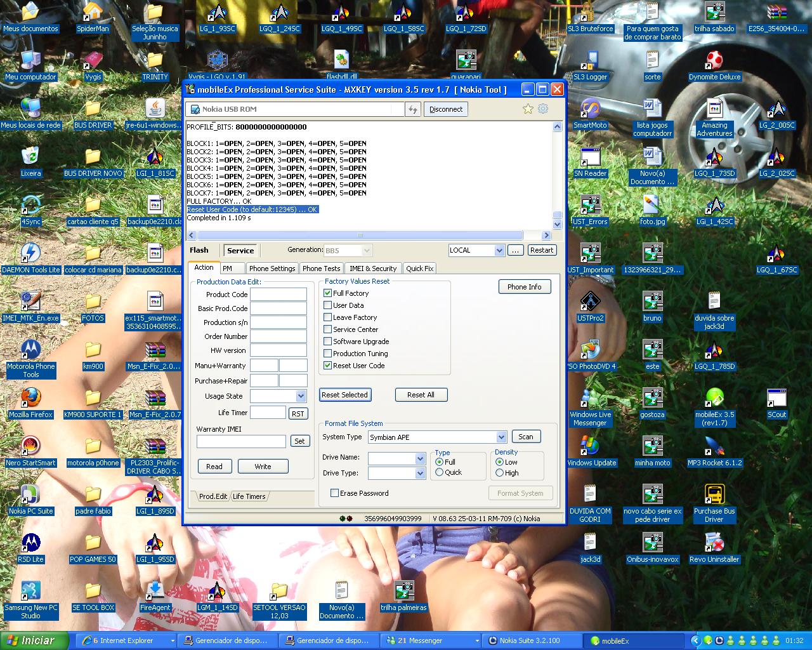Open the Phone Settings tab
This screenshot has height=650, width=812.
pos(272,269)
